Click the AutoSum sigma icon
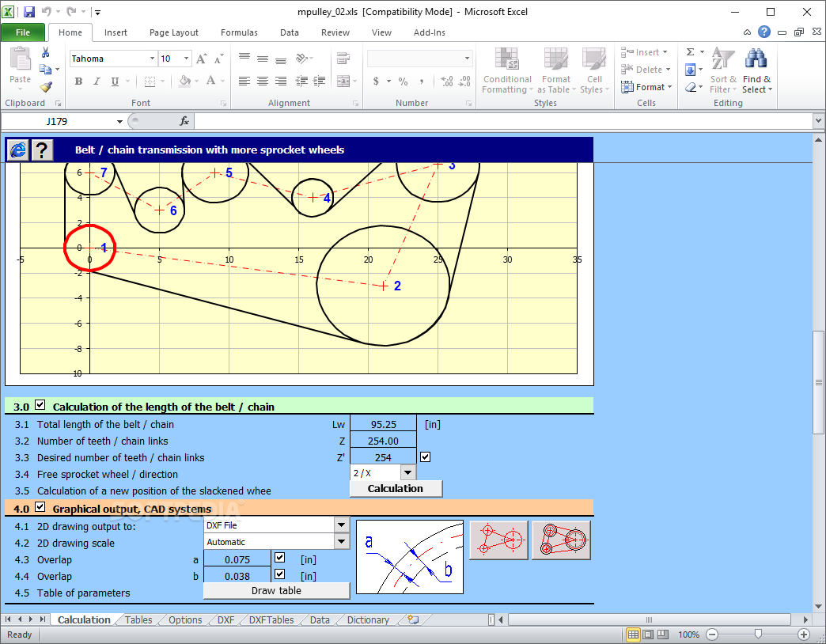This screenshot has width=826, height=644. coord(690,51)
